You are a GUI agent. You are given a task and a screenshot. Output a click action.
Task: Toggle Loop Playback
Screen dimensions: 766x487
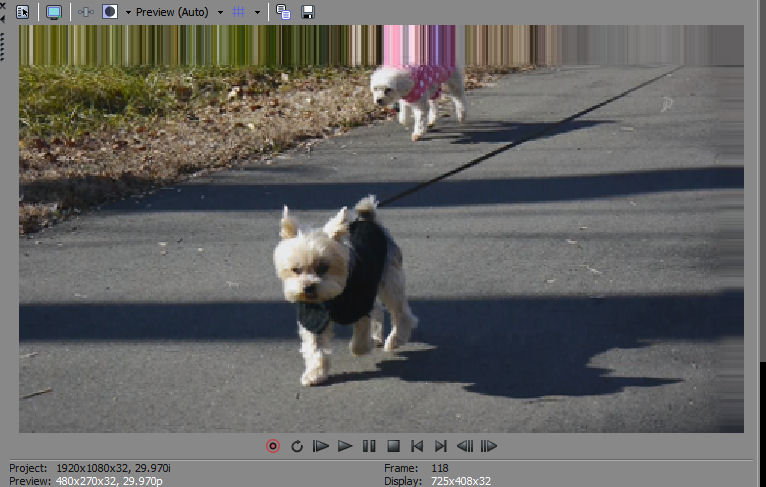coord(297,446)
